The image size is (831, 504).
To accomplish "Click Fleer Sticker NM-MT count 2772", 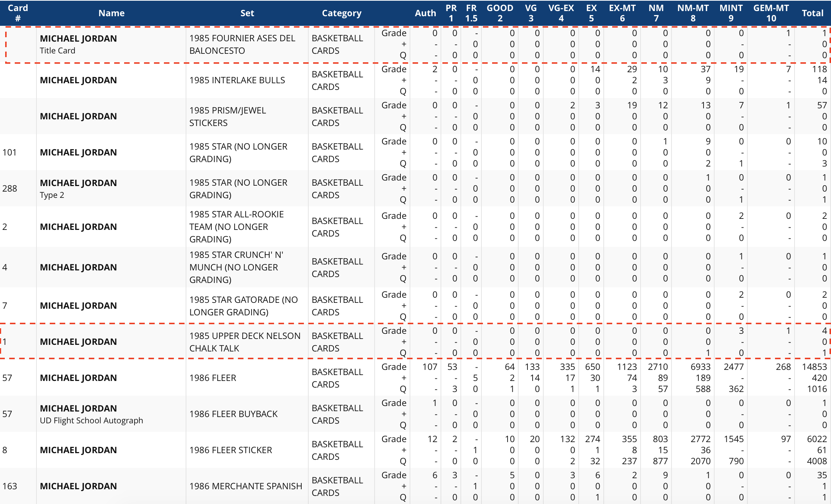I will 701,439.
